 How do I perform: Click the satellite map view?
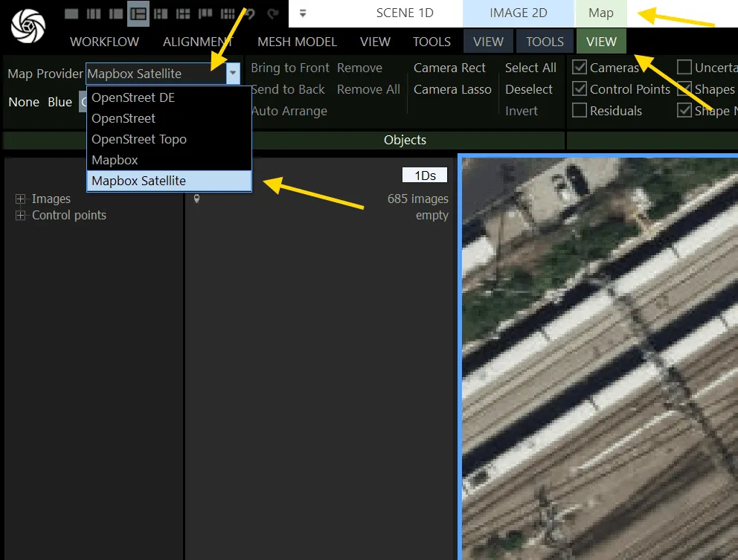click(600, 358)
